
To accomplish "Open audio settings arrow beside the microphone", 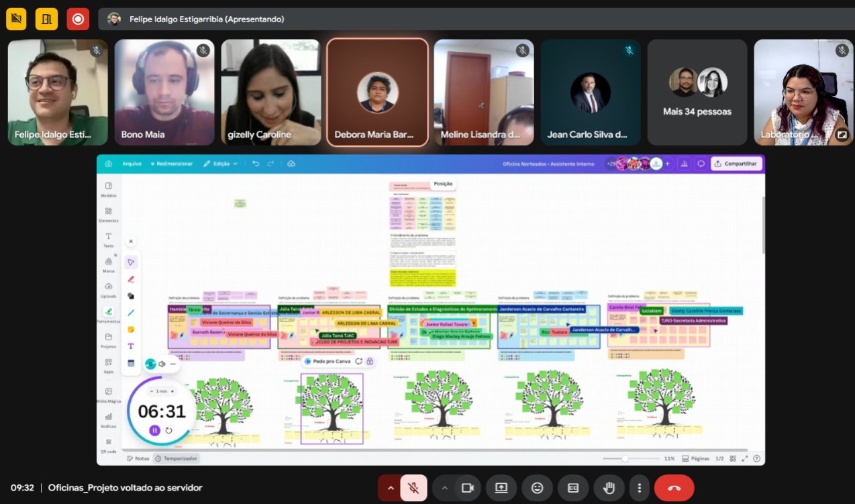I will click(x=390, y=488).
